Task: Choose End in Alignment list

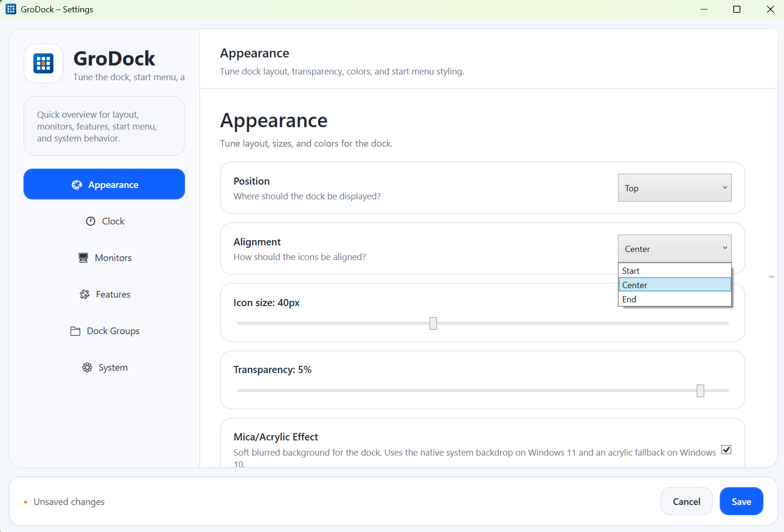Action: pos(674,299)
